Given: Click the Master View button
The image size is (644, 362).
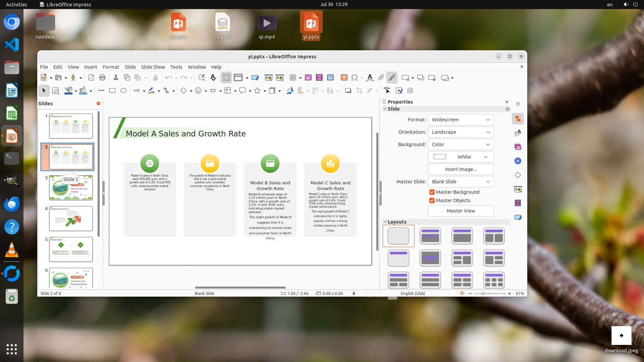Looking at the screenshot, I should (x=461, y=211).
